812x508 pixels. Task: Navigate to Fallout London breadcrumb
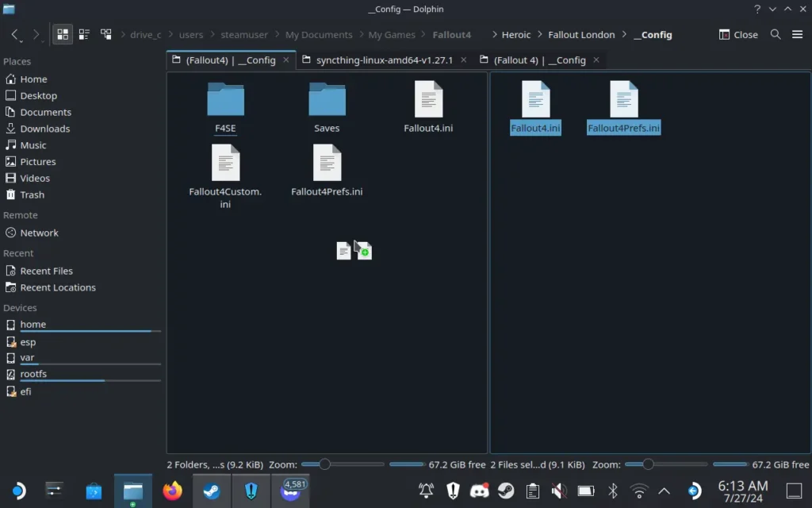point(581,35)
